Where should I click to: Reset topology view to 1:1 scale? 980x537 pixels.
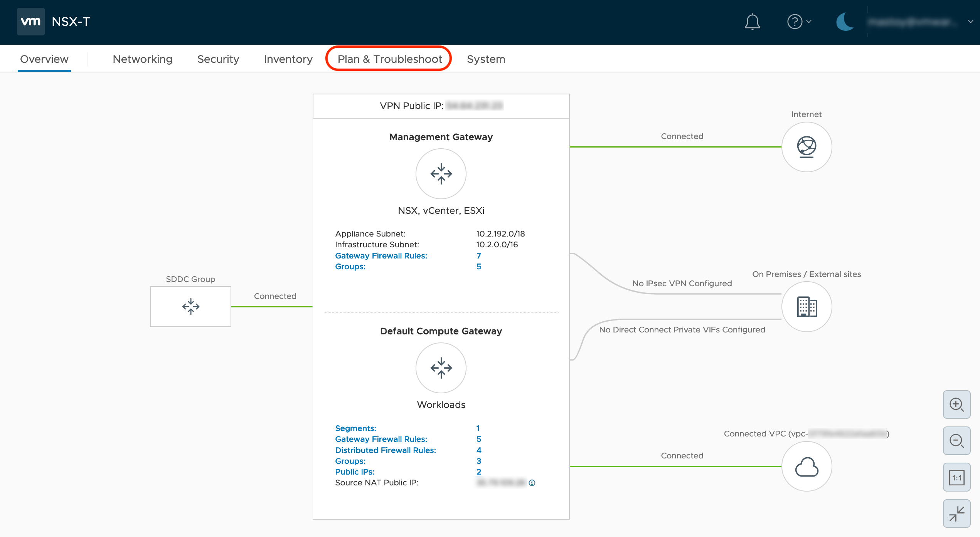pos(956,478)
